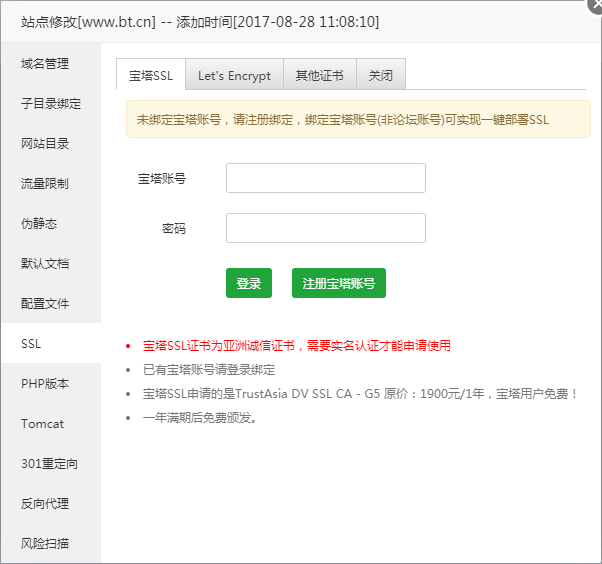
Task: Focus the 宝塔账号 input field
Action: click(326, 178)
